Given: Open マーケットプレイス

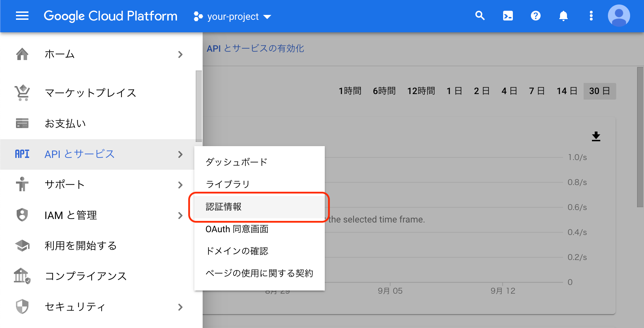Looking at the screenshot, I should pos(91,93).
